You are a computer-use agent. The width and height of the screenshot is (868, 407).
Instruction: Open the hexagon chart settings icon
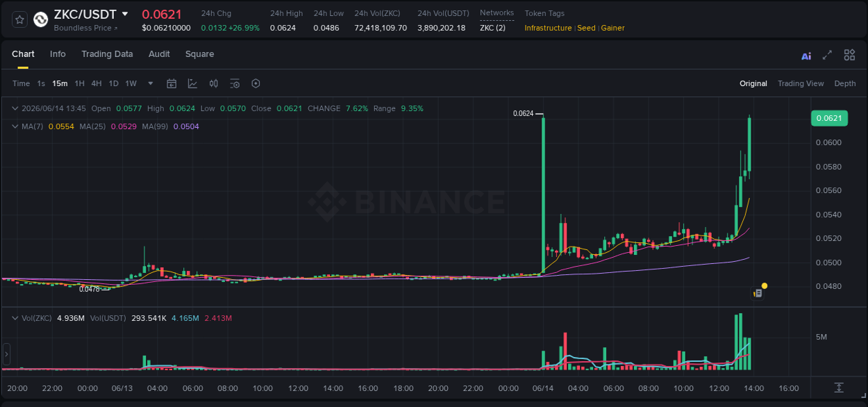pyautogui.click(x=256, y=83)
